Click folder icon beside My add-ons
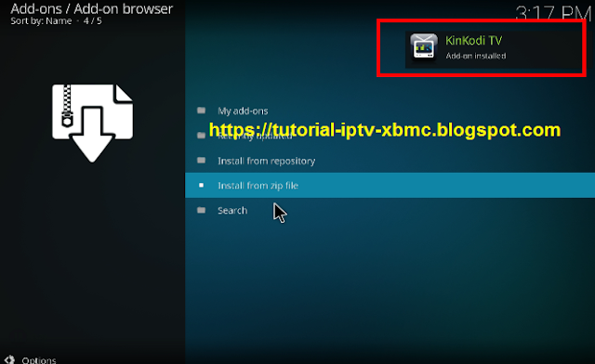595x364 pixels. [201, 110]
